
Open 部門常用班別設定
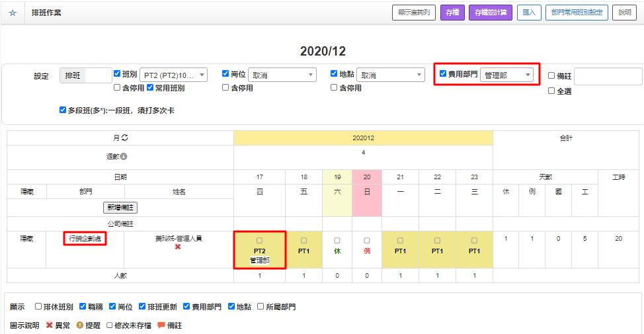[577, 13]
